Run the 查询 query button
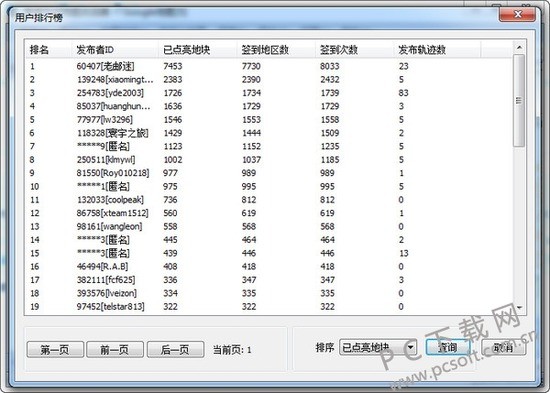This screenshot has width=550, height=393. coord(448,348)
